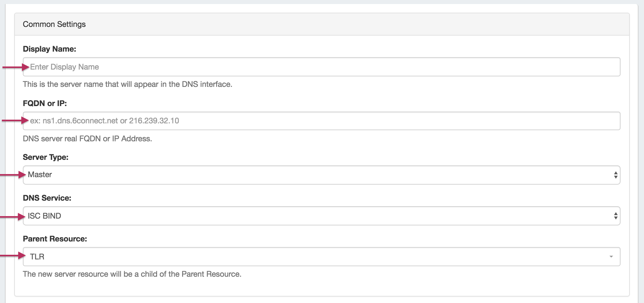Click the Parent Resource help text
The image size is (644, 303).
[x=132, y=274]
